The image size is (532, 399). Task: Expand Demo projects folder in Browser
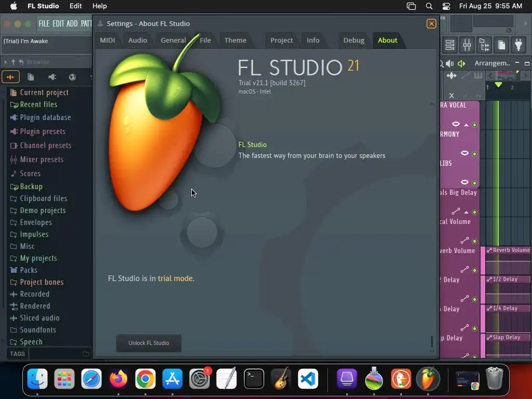37,210
